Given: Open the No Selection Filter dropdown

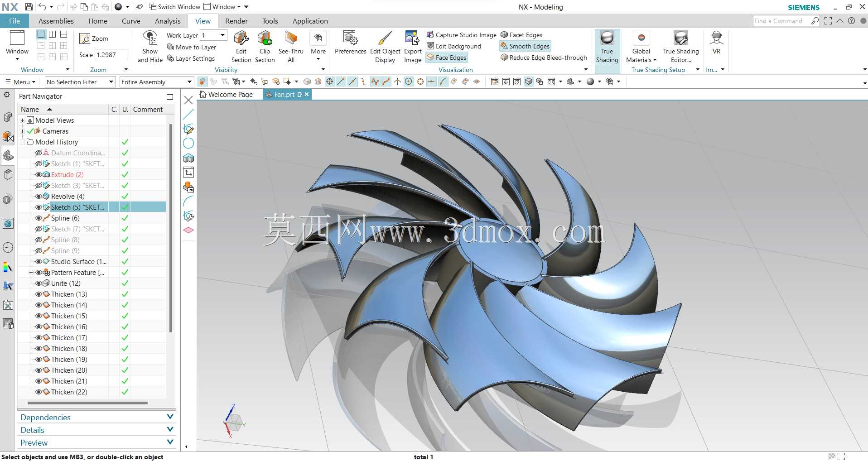Looking at the screenshot, I should coord(80,82).
